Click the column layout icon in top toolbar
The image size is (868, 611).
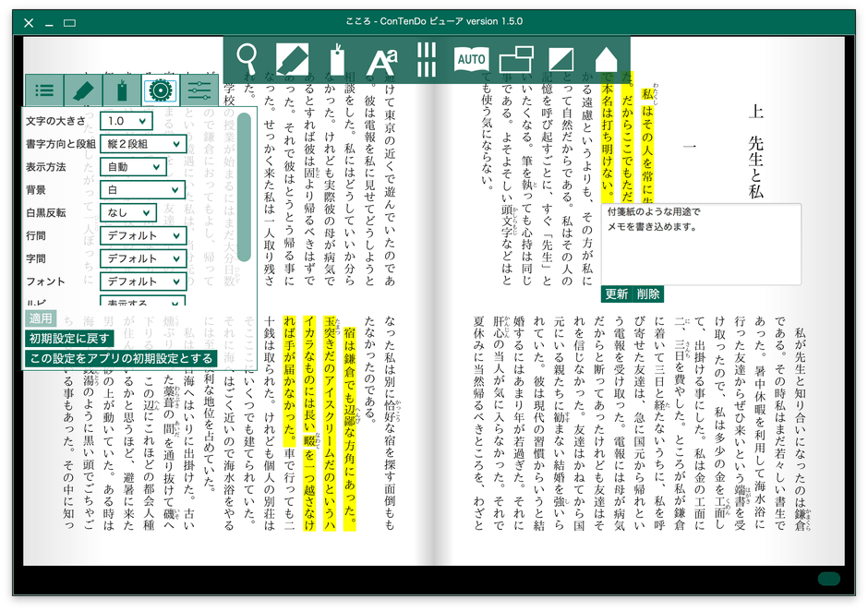click(426, 59)
